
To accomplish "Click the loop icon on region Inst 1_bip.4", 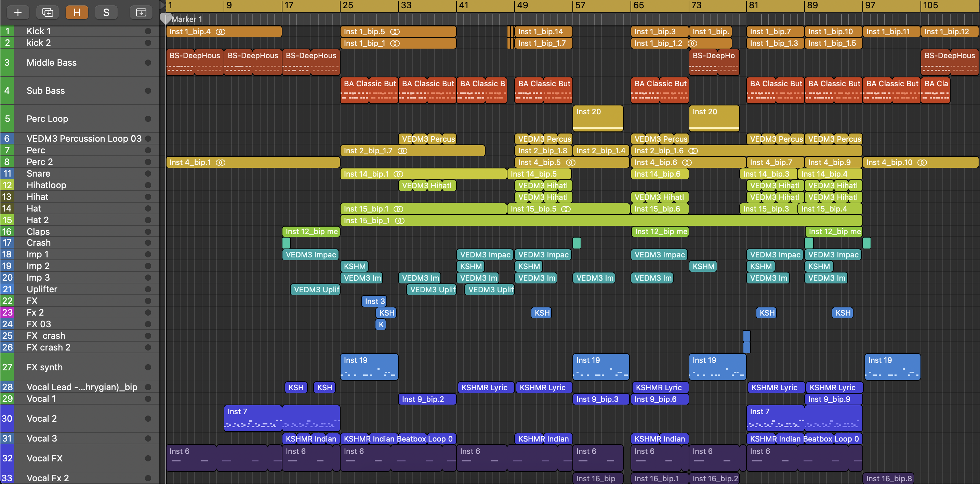I will [x=220, y=31].
